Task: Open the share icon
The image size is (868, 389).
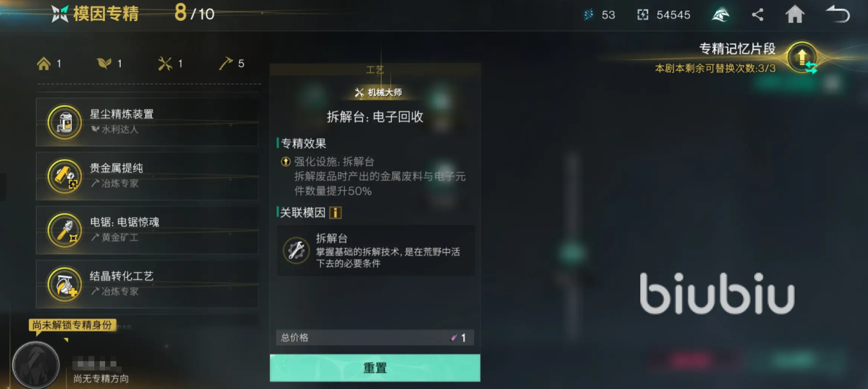Action: (x=757, y=14)
